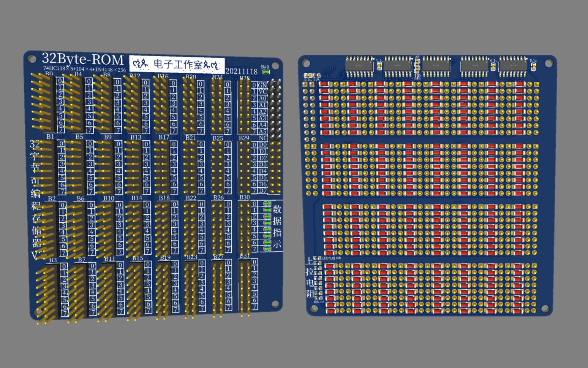The height and width of the screenshot is (368, 588).
Task: Click the 10k×8 label on back board
Action: pyautogui.click(x=319, y=302)
